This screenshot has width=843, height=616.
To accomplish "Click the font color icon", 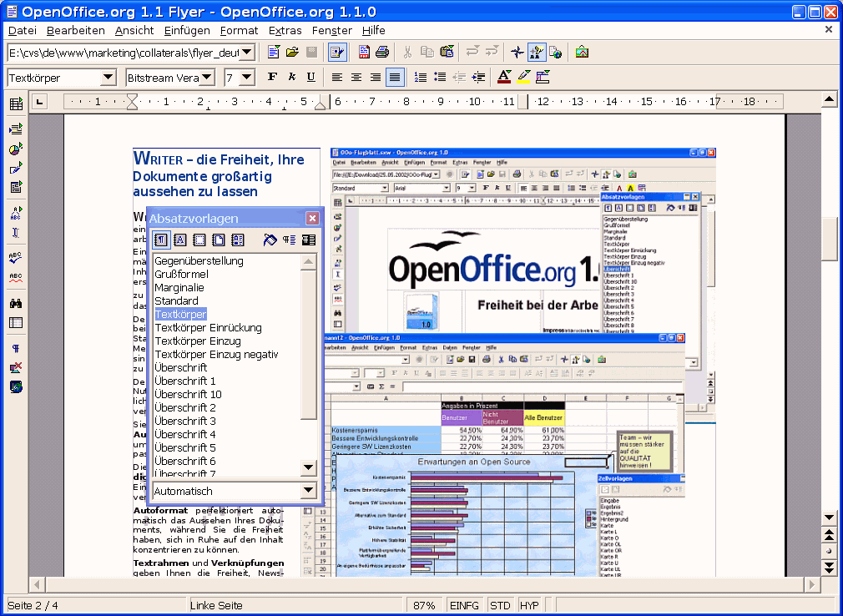I will coord(503,78).
